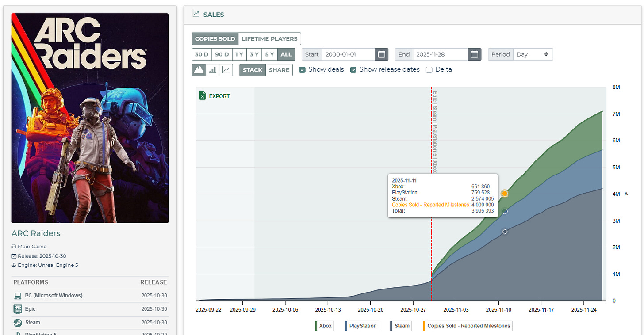Image resolution: width=644 pixels, height=335 pixels.
Task: Click the tooltip Xbox value 661 860
Action: [x=480, y=187]
